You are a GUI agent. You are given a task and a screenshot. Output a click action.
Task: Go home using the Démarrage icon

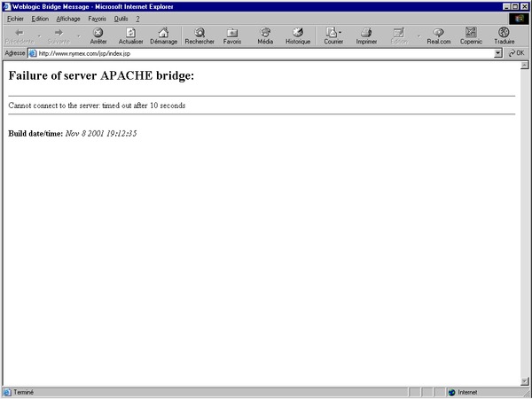point(163,36)
